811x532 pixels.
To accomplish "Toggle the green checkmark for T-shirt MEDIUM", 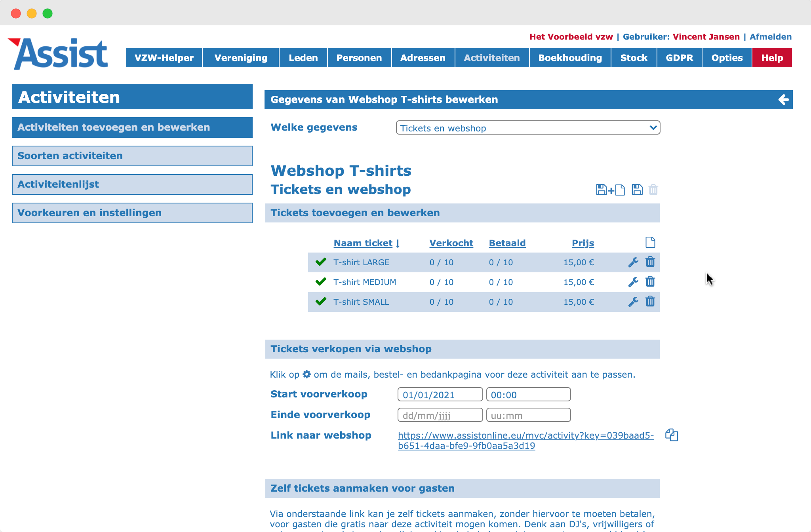I will click(321, 281).
